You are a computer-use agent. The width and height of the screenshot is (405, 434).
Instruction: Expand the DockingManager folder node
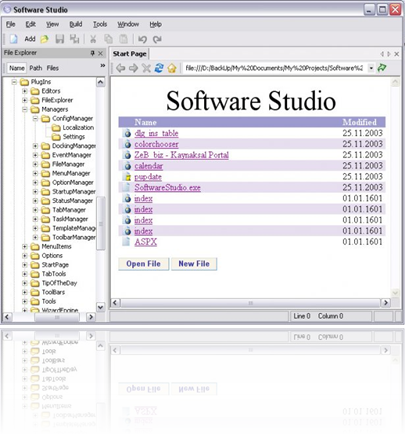click(x=35, y=146)
